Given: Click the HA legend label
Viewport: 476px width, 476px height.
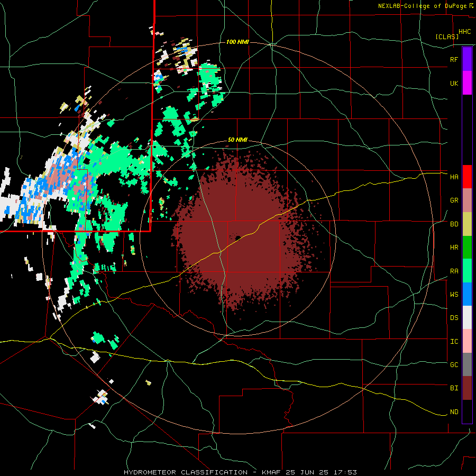Looking at the screenshot, I should point(454,177).
